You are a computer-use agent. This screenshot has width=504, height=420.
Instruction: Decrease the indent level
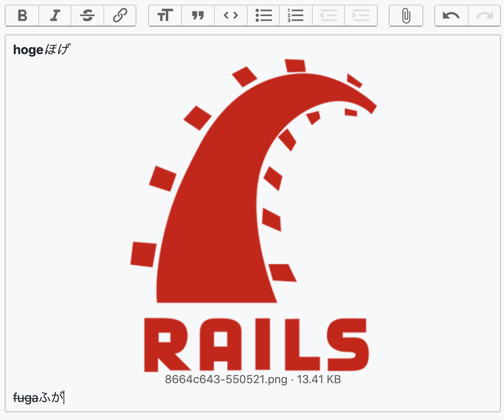[328, 16]
